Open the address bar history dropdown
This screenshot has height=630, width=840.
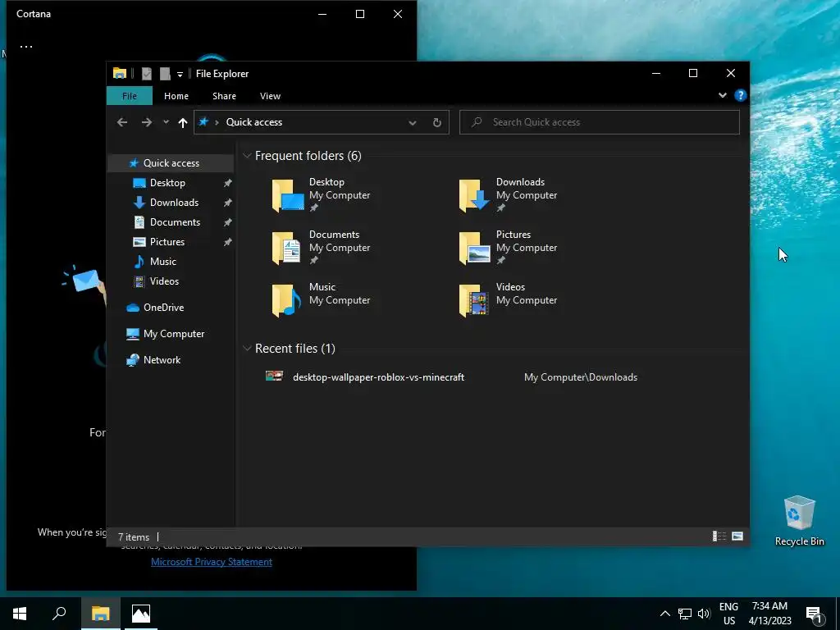click(x=413, y=123)
